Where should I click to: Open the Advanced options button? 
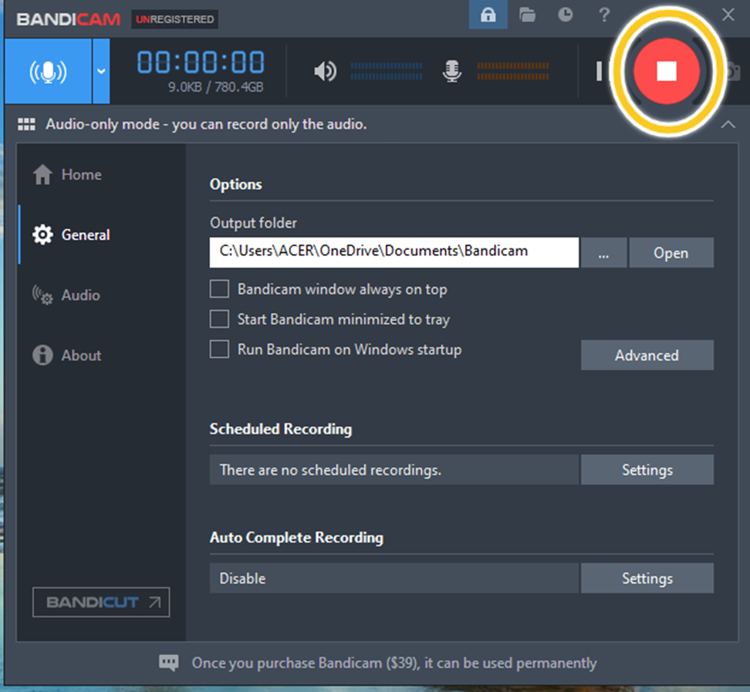(647, 355)
